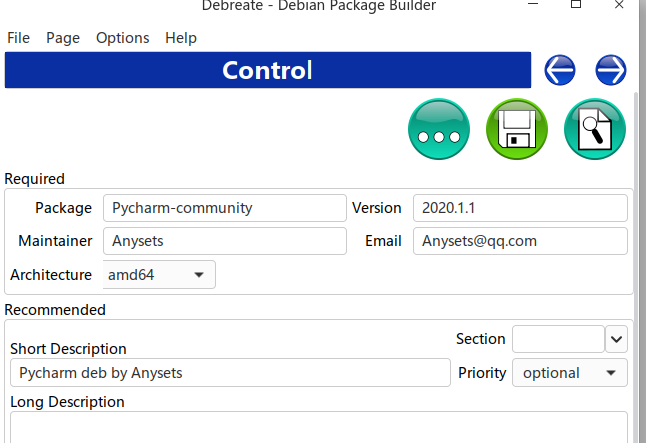Preview control file with magnifier icon
Viewport: 646px width, 443px height.
click(595, 129)
